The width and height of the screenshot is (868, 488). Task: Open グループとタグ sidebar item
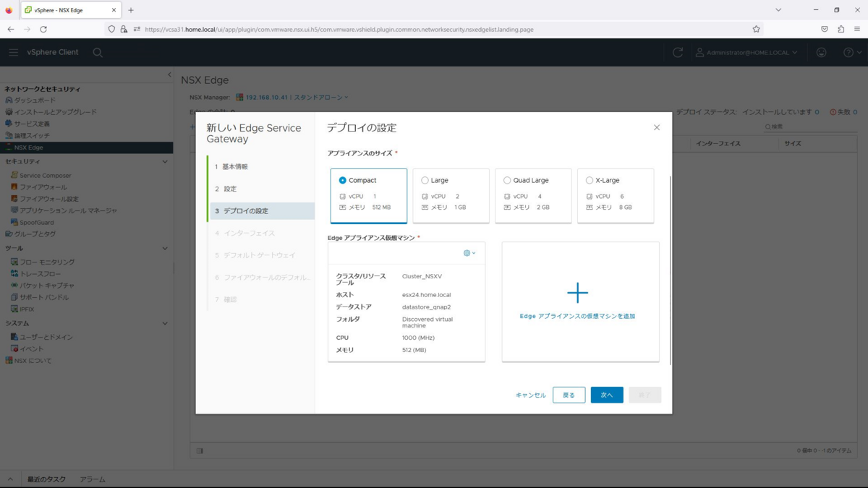pyautogui.click(x=35, y=234)
